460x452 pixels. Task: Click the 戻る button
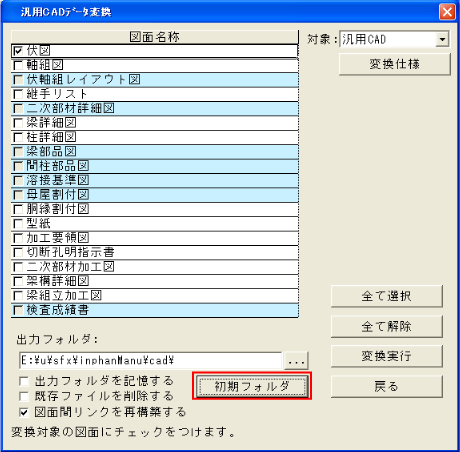[x=387, y=387]
